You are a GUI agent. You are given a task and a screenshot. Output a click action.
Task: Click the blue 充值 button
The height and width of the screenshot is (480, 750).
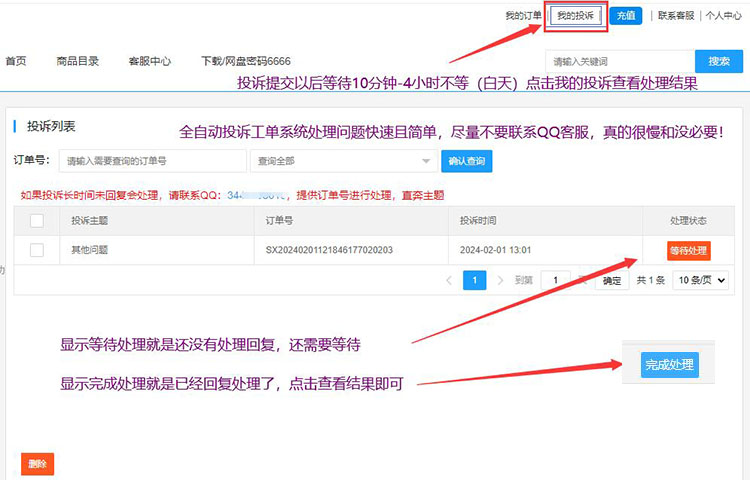tap(626, 16)
